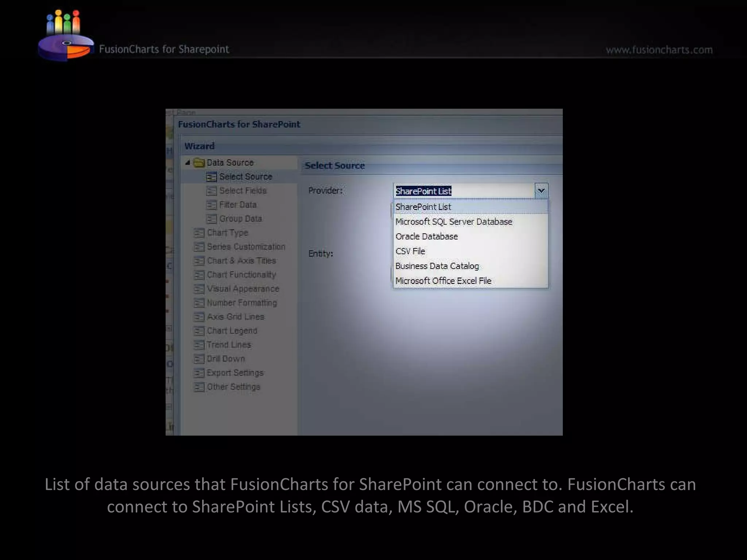Select the Data Source tree label
Viewport: 747px width, 560px height.
[x=230, y=162]
